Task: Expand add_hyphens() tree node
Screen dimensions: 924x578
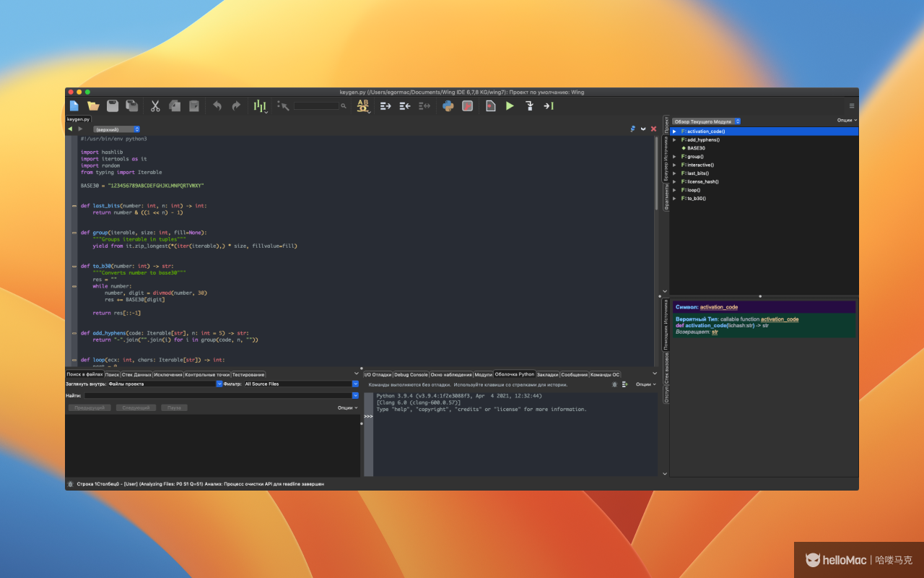Action: click(674, 139)
